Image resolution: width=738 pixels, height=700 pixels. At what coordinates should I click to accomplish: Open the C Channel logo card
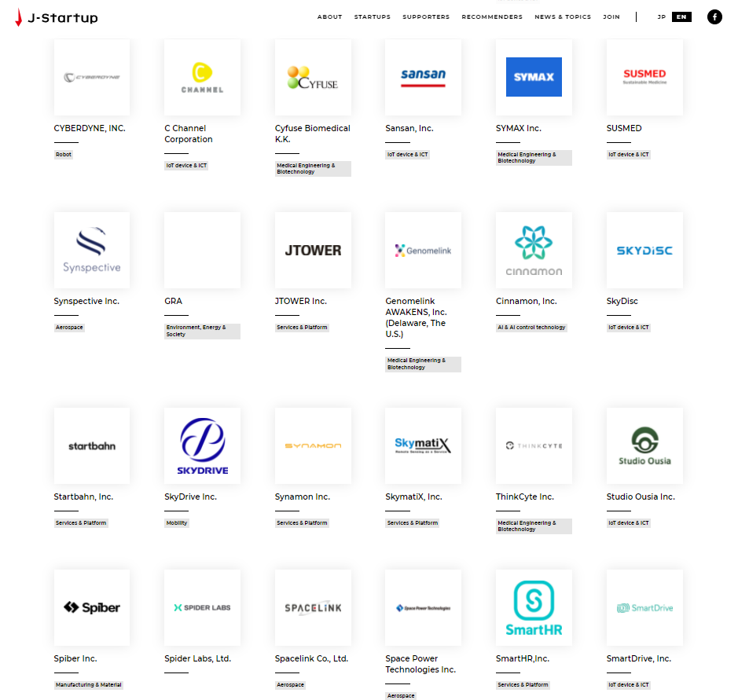pos(203,77)
